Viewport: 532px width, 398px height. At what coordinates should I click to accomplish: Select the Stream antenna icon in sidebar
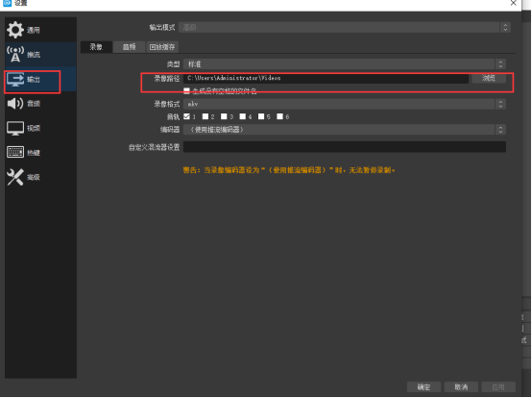coord(15,55)
